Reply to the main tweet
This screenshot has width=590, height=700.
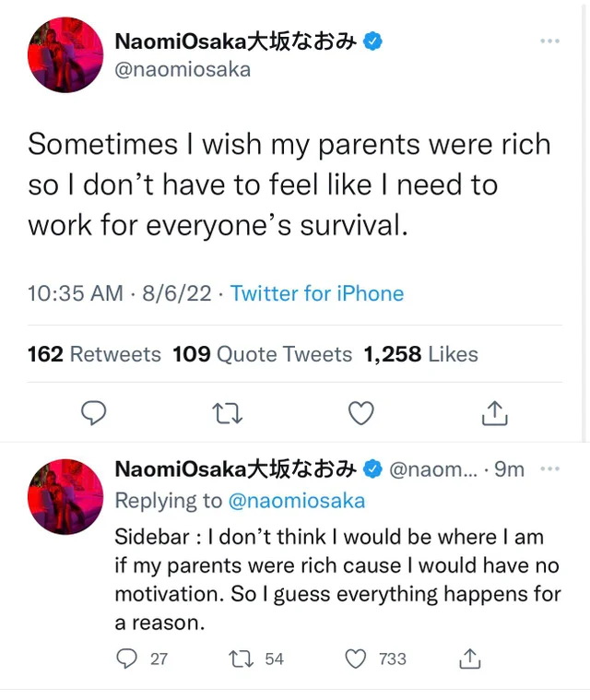point(94,414)
